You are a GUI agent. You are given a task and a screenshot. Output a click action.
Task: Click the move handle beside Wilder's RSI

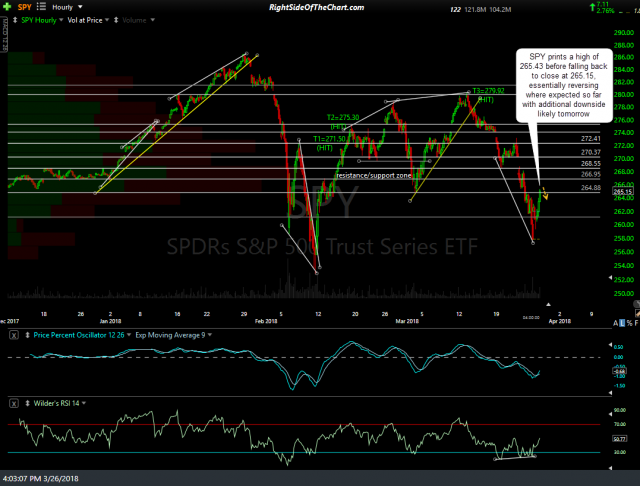[27, 403]
